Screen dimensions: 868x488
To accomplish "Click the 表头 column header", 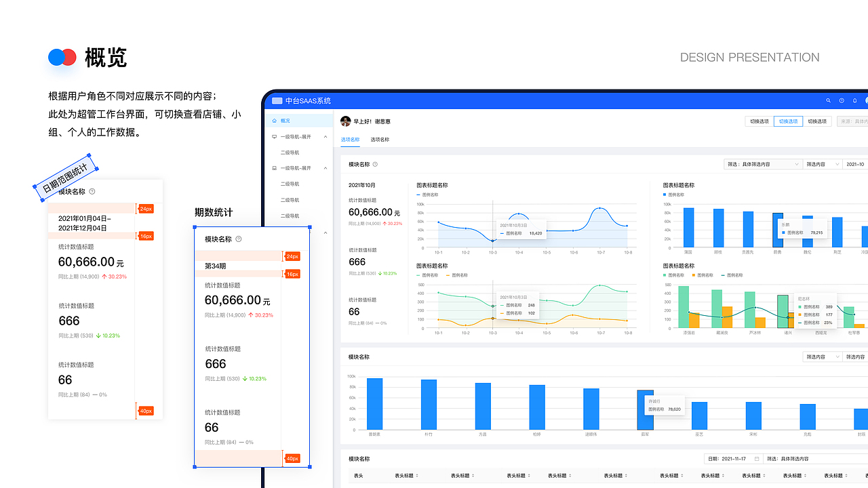I will 359,476.
